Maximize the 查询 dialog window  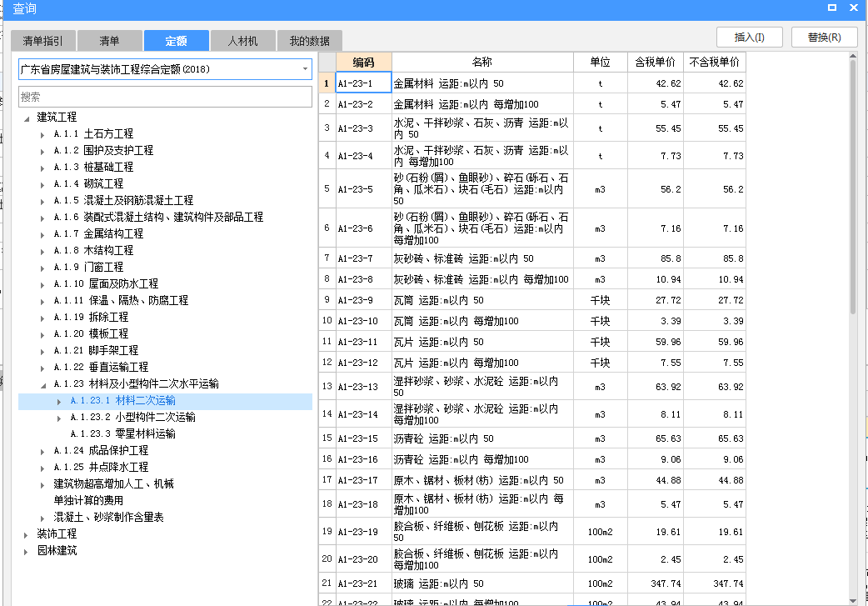(832, 8)
